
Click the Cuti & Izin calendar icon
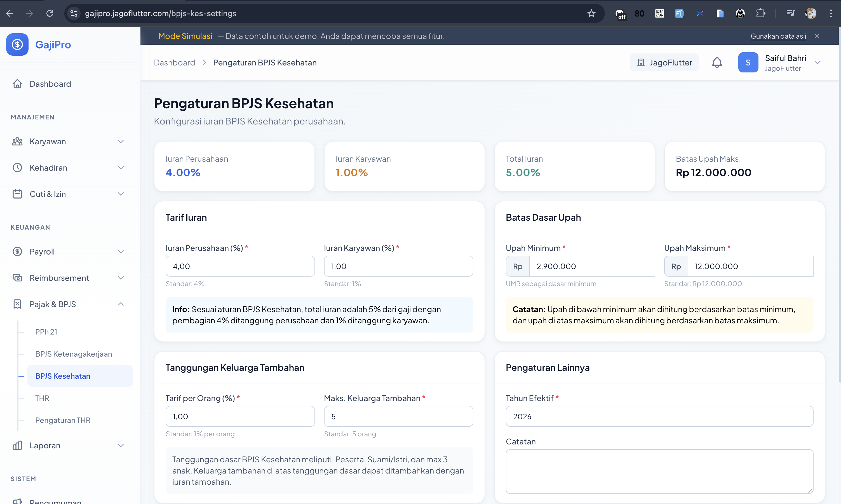pos(17,194)
